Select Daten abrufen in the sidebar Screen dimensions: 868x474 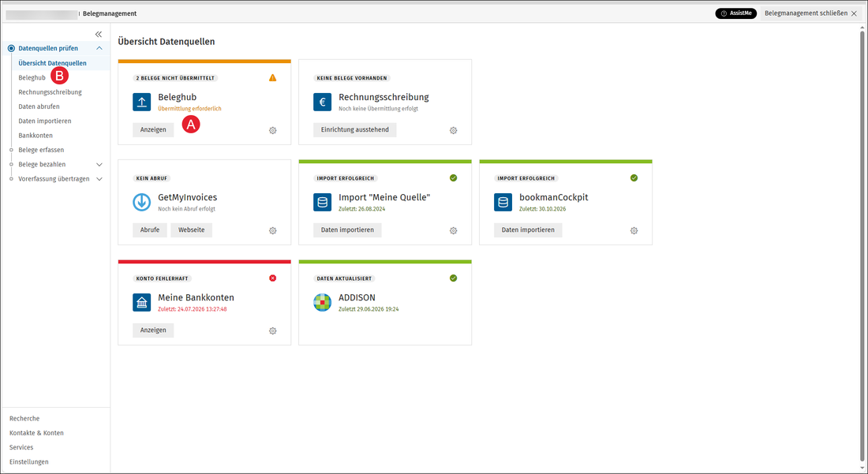39,106
